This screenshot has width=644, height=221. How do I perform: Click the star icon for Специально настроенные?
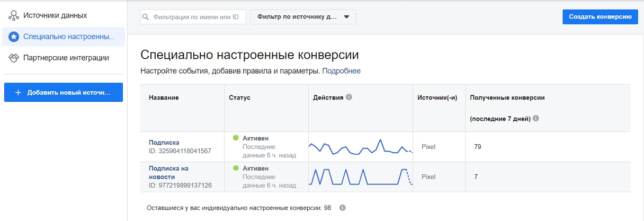click(14, 37)
